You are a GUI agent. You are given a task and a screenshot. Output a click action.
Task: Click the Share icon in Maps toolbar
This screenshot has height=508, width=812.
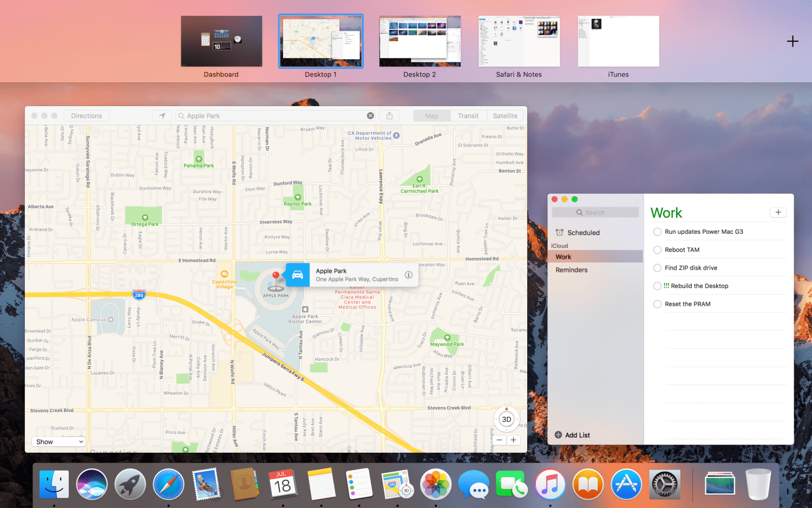(x=389, y=116)
